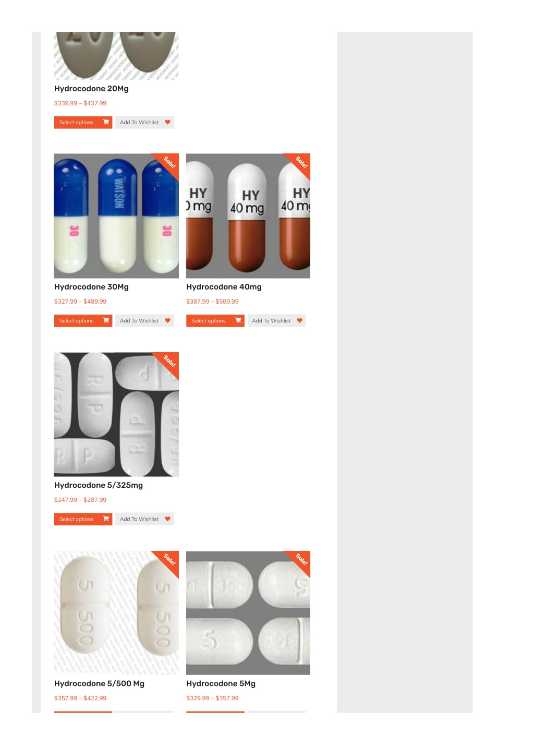Image resolution: width=534 pixels, height=756 pixels.
Task: Add Hydrocodone 40mg to wishlist
Action: point(276,320)
